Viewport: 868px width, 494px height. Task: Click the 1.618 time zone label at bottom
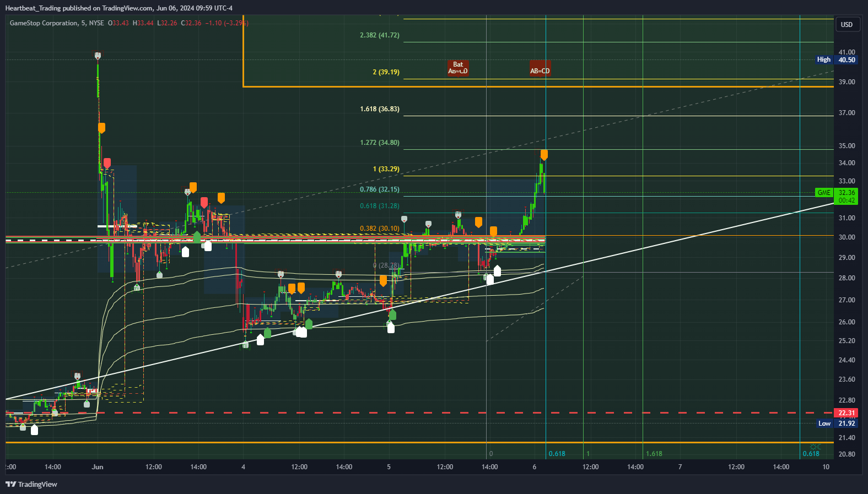pyautogui.click(x=654, y=454)
